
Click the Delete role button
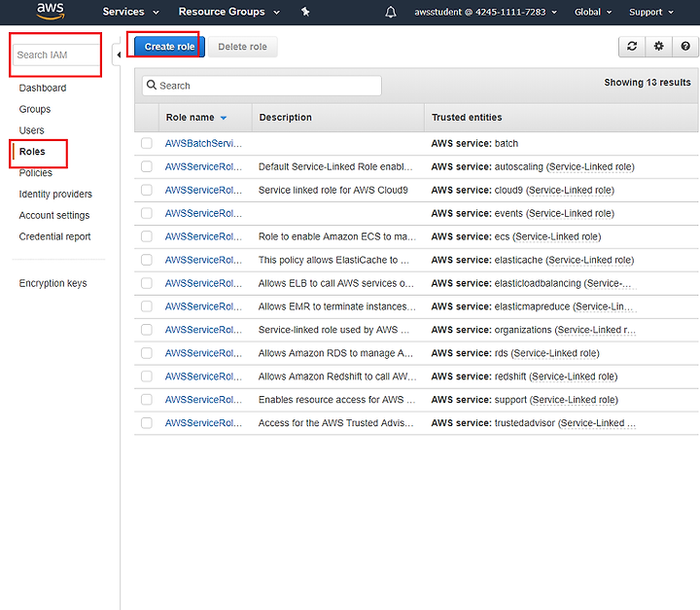point(242,47)
